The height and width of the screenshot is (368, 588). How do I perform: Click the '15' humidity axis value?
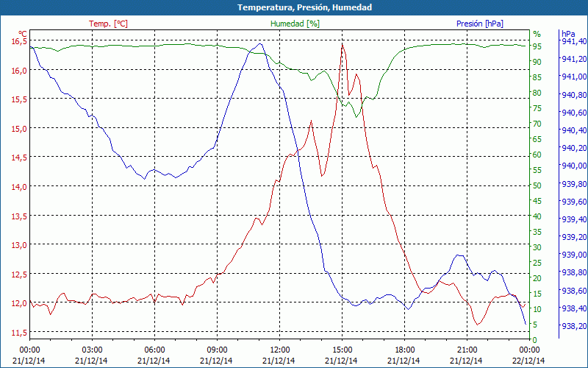(x=537, y=294)
